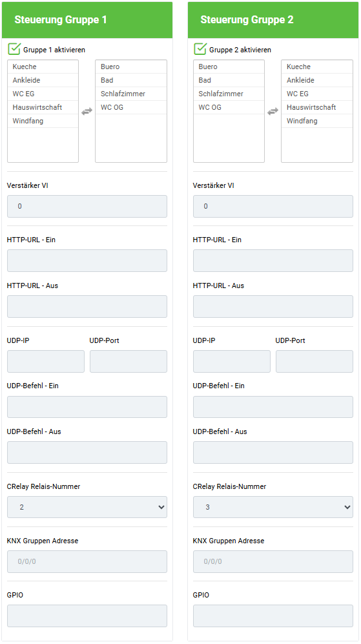The width and height of the screenshot is (361, 644).
Task: Select Kueche in Gruppe 1 left list
Action: (43, 67)
